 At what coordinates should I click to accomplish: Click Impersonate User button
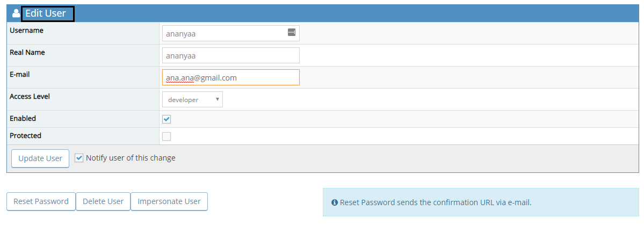point(169,201)
